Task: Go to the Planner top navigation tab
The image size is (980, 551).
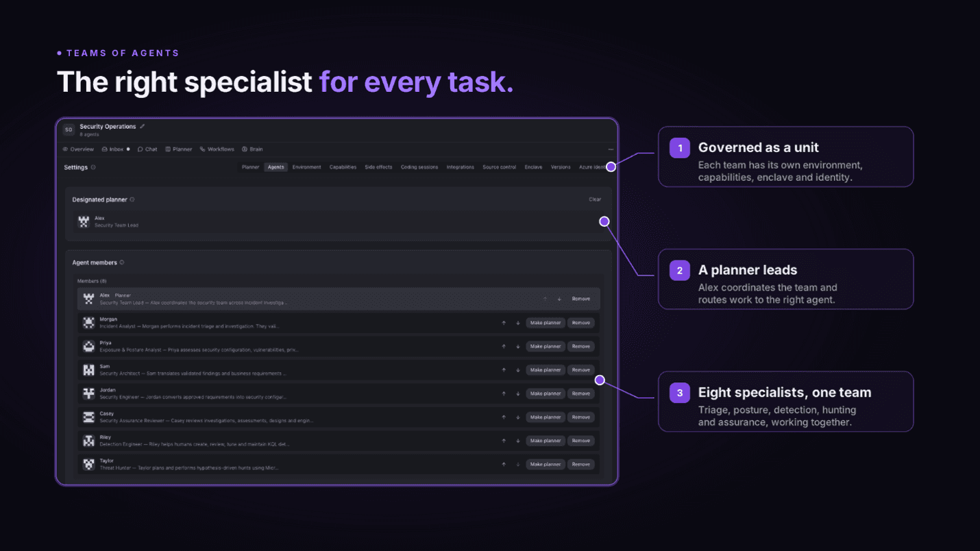Action: (179, 149)
